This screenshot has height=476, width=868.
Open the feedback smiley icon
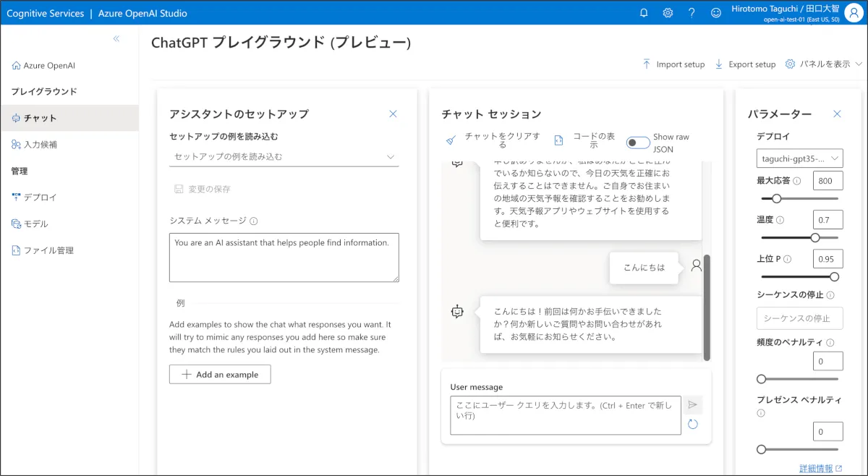716,12
